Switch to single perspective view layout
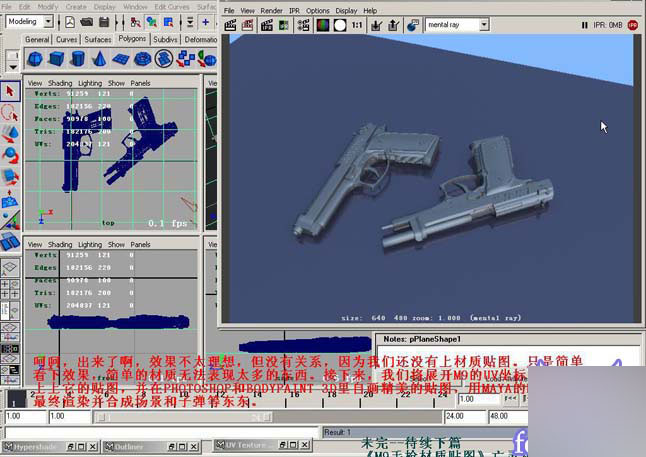 click(10, 268)
